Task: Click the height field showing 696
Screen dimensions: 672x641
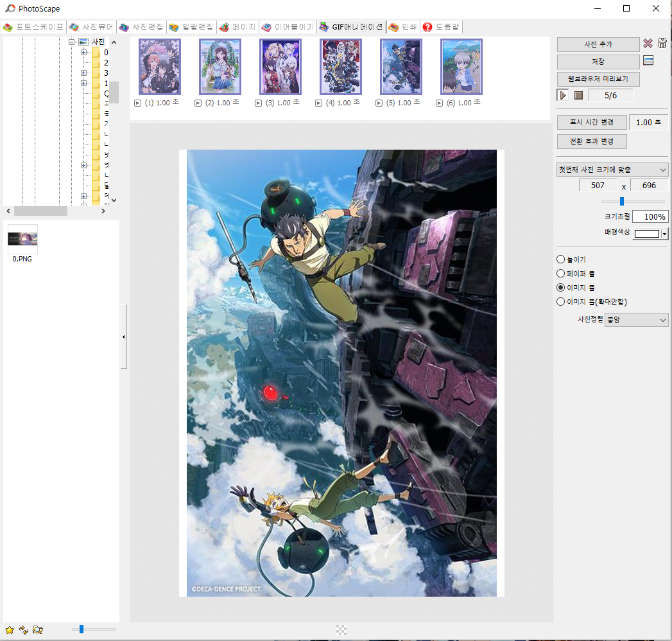Action: (x=649, y=185)
